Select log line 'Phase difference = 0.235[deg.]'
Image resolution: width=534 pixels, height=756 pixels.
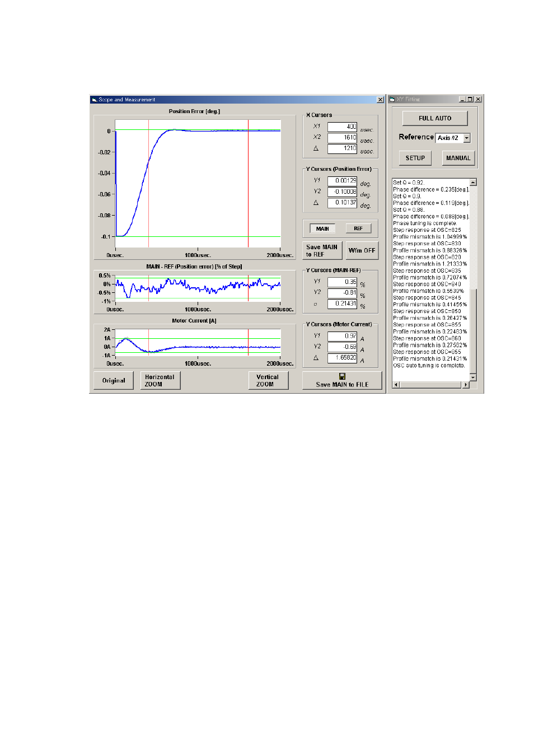pos(431,189)
